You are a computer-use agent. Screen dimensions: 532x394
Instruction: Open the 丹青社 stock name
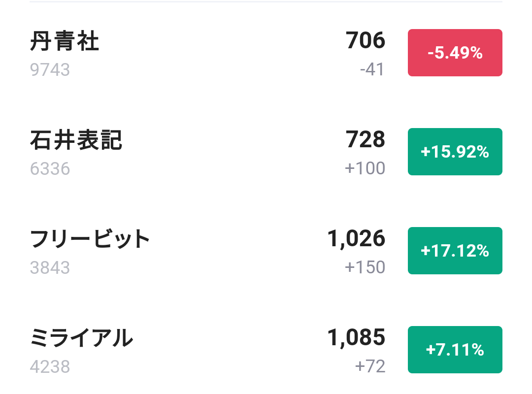tap(65, 41)
